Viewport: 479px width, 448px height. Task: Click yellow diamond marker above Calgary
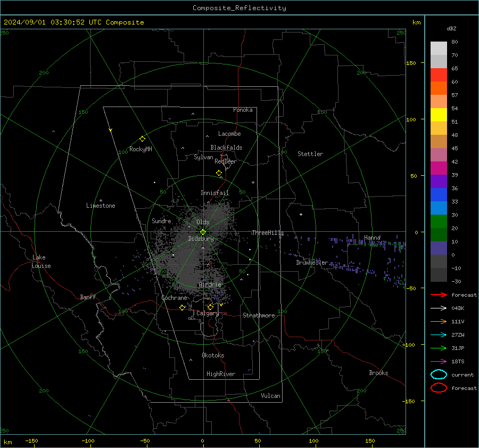210,307
